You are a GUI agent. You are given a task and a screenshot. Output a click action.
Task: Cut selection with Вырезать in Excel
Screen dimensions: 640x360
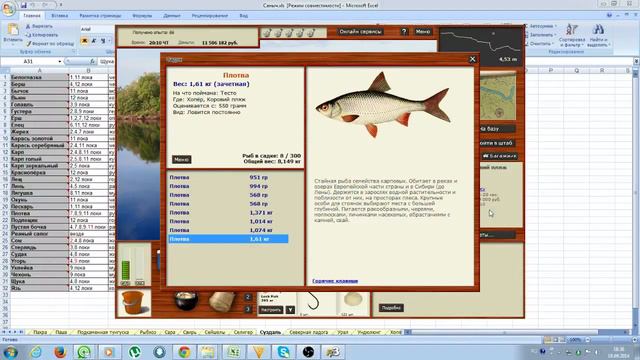coord(39,26)
